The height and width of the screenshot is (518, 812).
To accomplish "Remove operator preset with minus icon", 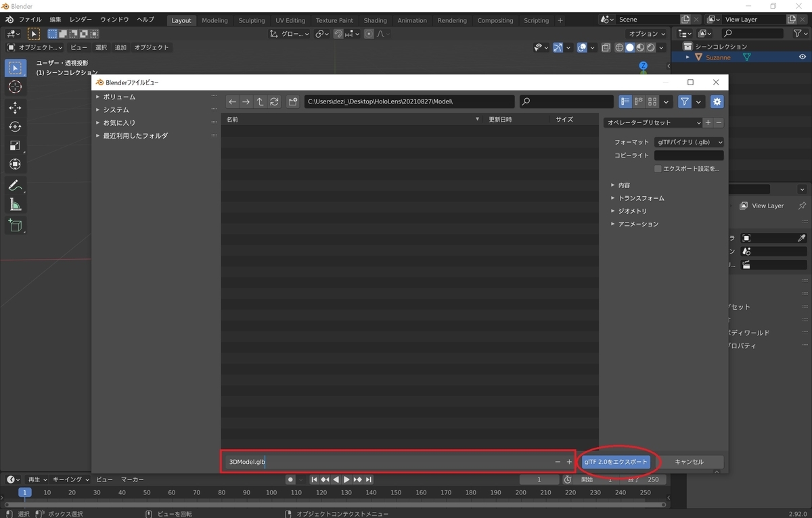I will click(x=719, y=122).
